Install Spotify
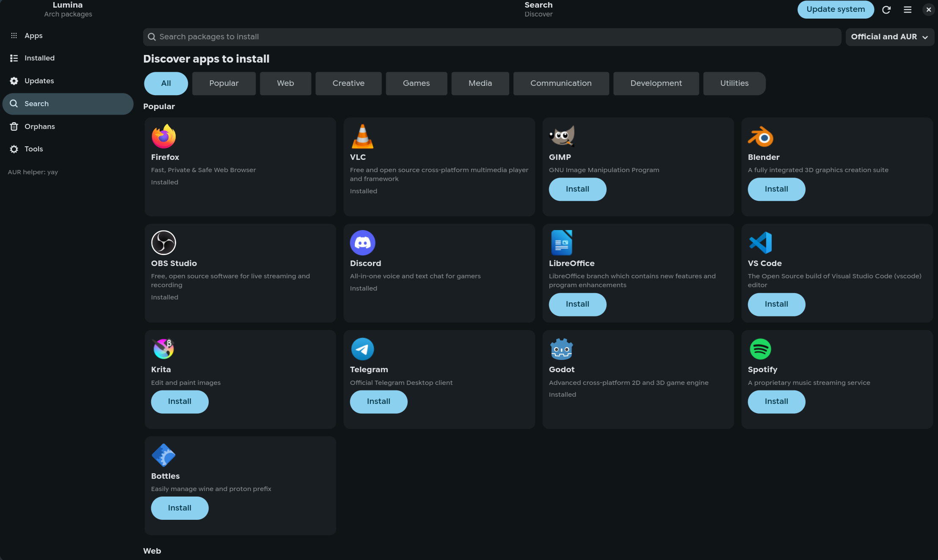 (x=776, y=401)
